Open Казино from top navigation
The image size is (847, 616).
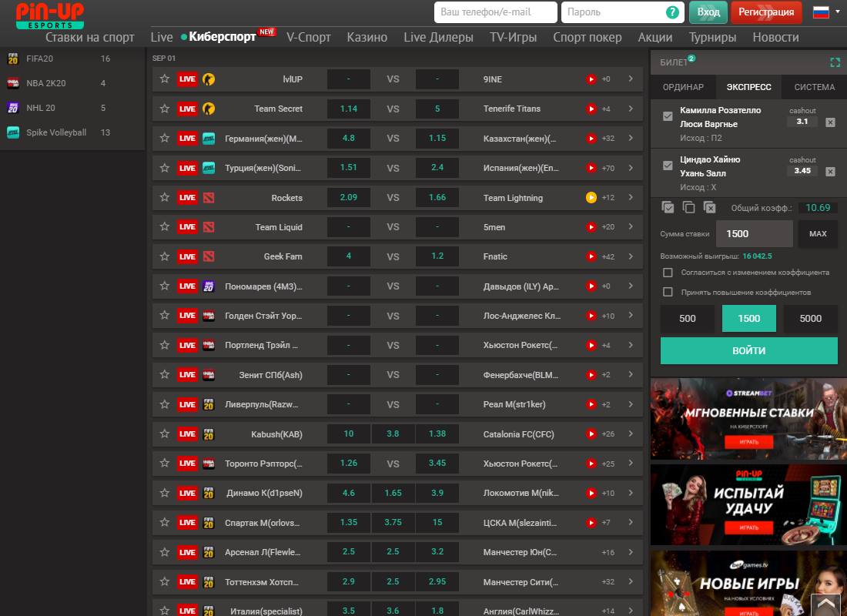(367, 37)
